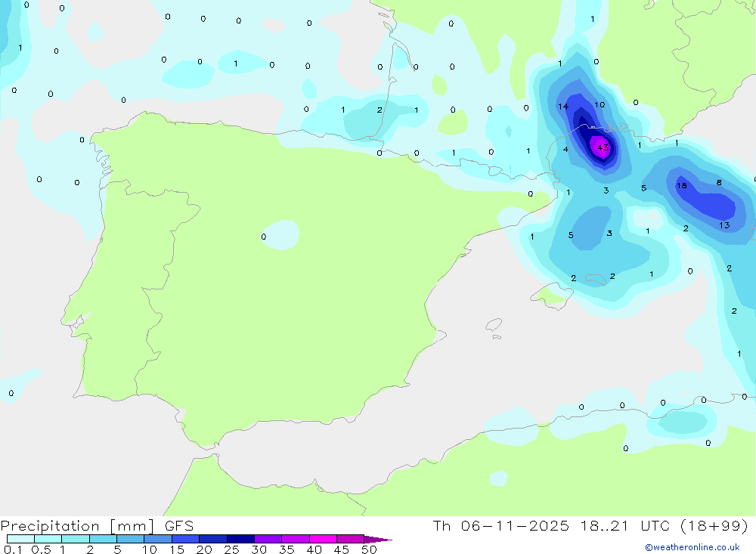
Task: Click the precipitation value 10 on map
Action: coord(600,105)
